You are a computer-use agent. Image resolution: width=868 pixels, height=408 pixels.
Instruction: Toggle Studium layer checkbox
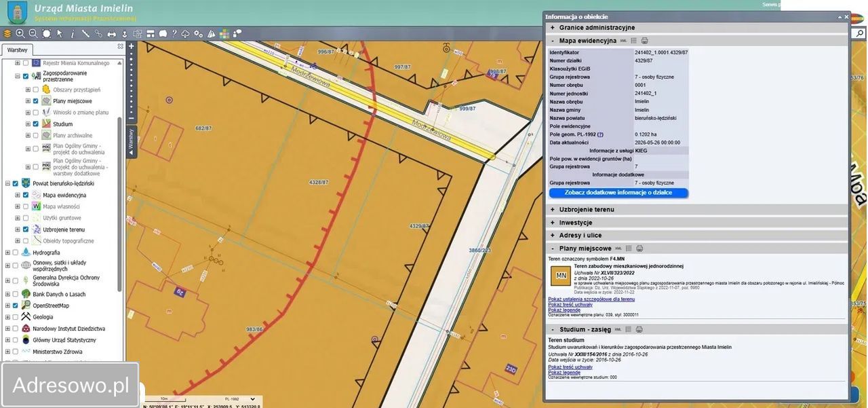tap(36, 124)
